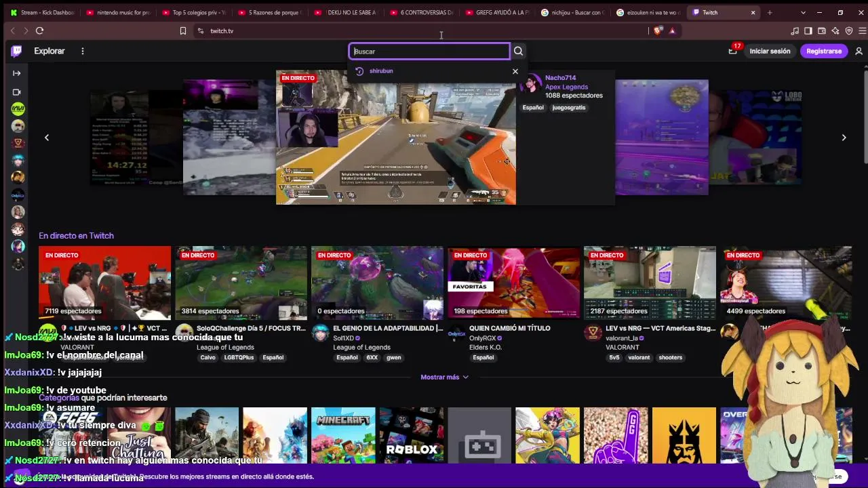Click the browser back arrow
Viewport: 868px width, 488px height.
click(12, 30)
